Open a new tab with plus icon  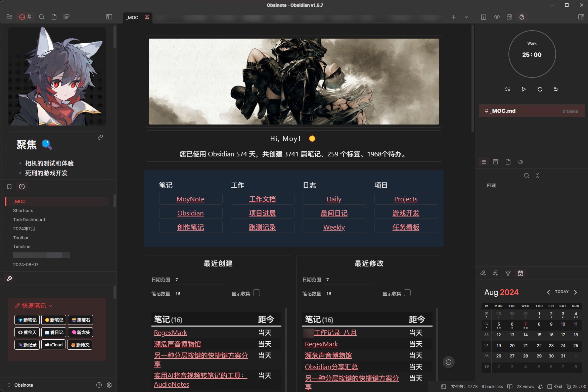(x=454, y=17)
